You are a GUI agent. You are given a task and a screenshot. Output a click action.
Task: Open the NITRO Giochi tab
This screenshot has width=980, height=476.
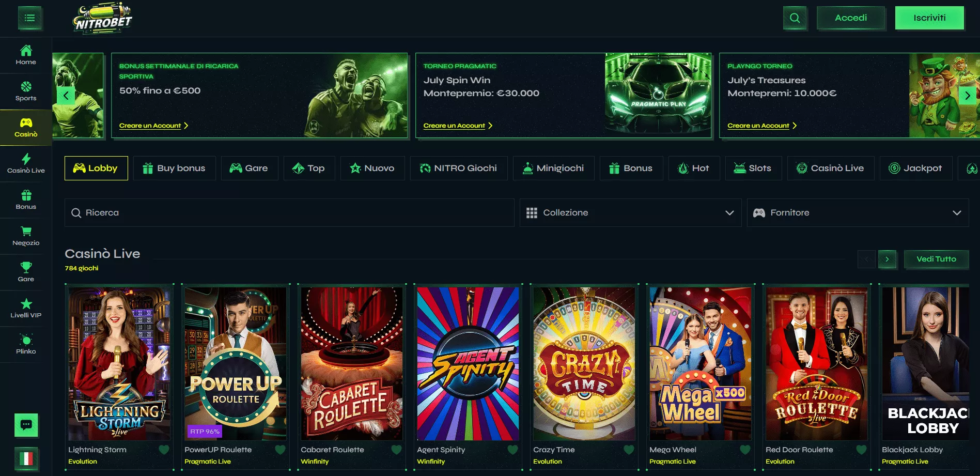pos(459,168)
